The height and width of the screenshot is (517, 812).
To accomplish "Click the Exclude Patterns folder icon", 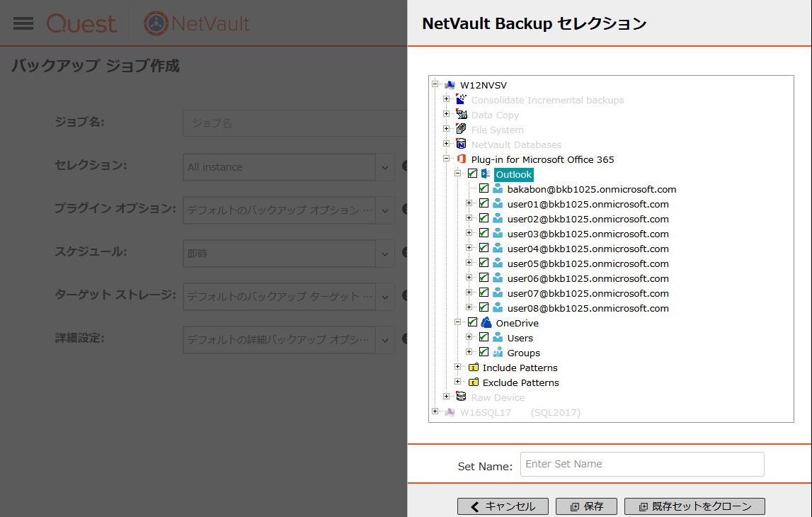I will pyautogui.click(x=474, y=382).
